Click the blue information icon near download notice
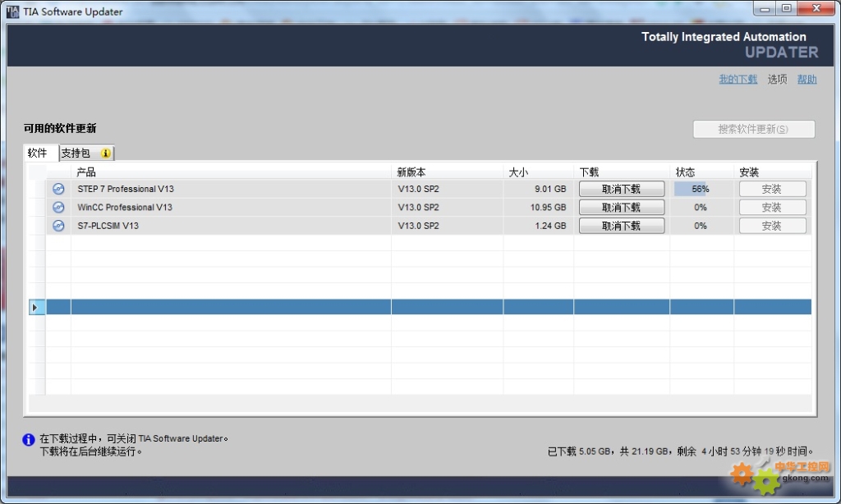 pyautogui.click(x=29, y=440)
